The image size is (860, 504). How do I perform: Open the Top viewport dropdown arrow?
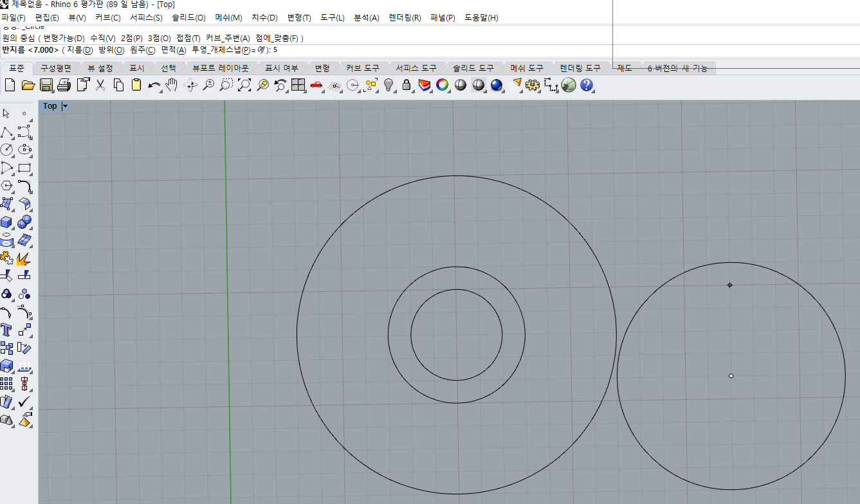tap(65, 106)
